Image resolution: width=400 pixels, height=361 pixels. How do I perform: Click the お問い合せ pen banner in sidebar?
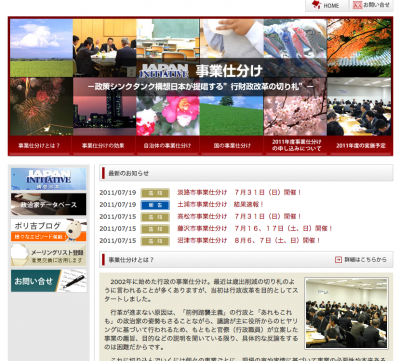tap(49, 281)
